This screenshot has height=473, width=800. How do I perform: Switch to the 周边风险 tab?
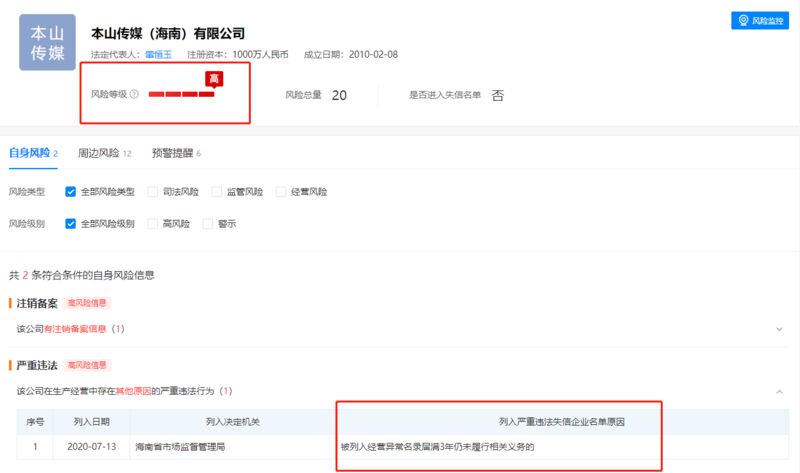coord(104,153)
